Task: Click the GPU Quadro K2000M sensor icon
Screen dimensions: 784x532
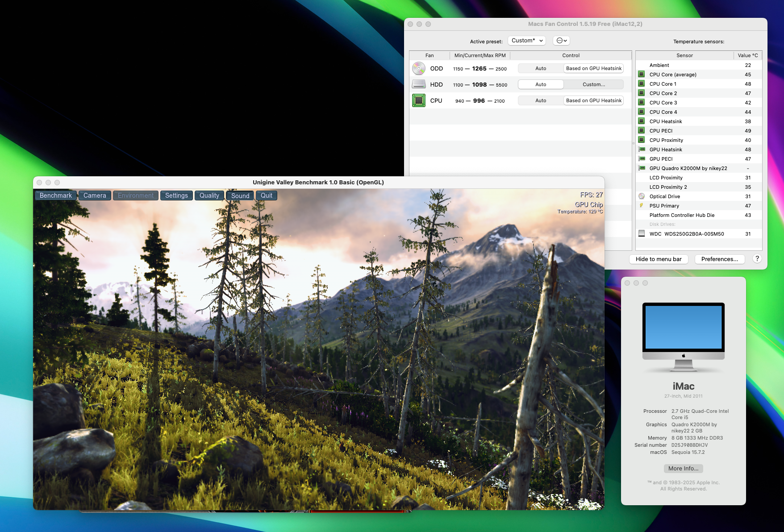Action: click(x=642, y=168)
